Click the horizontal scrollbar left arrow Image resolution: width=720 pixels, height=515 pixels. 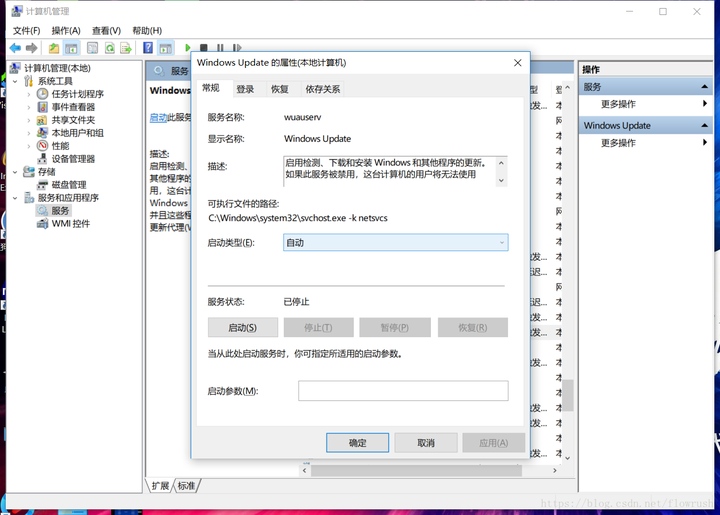coord(304,470)
